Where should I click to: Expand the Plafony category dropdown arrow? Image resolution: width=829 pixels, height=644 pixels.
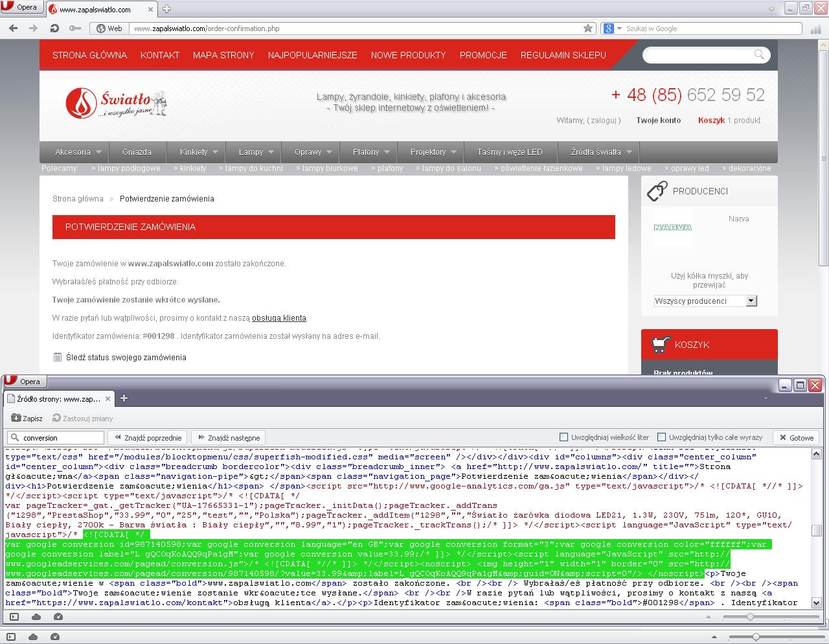(x=387, y=152)
